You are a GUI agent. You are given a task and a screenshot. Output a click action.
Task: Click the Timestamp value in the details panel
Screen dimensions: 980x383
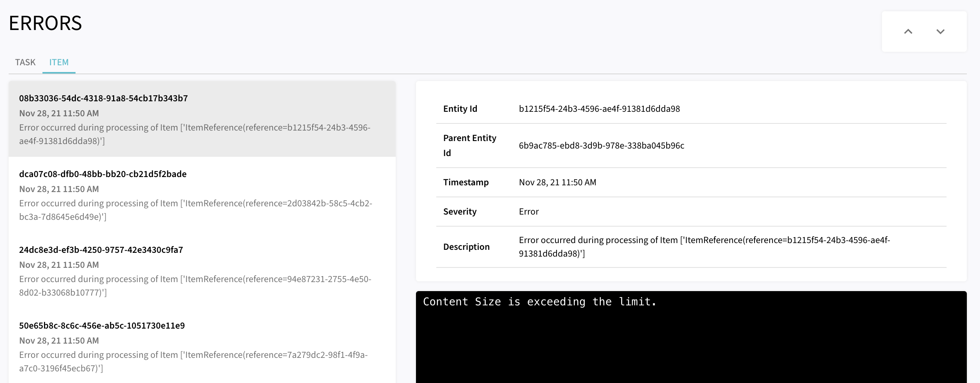[557, 182]
